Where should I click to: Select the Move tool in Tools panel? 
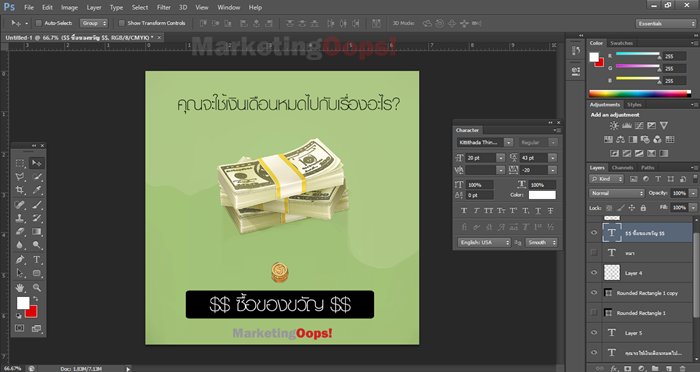[37, 163]
